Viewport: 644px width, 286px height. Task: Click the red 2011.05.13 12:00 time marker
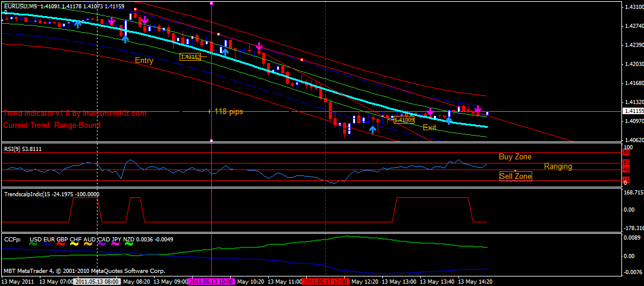click(326, 281)
